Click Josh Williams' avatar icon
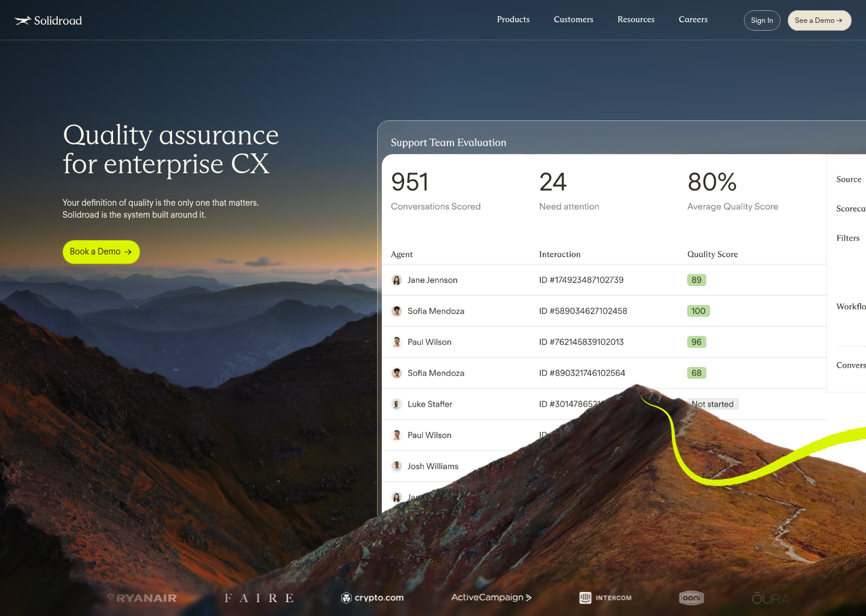 [397, 466]
